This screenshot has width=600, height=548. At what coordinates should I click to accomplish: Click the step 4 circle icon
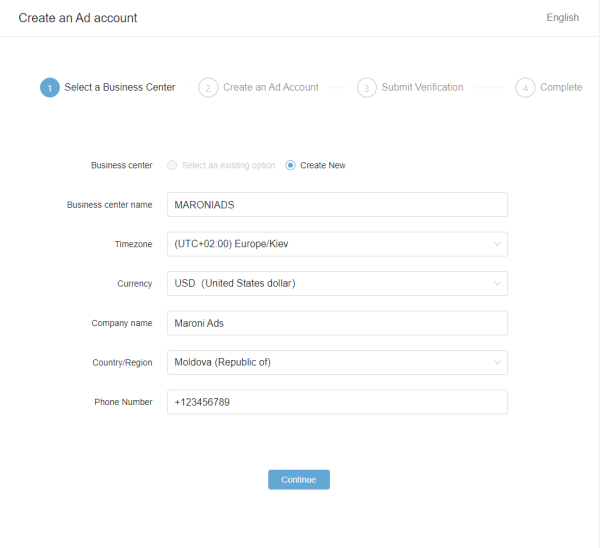[x=525, y=88]
